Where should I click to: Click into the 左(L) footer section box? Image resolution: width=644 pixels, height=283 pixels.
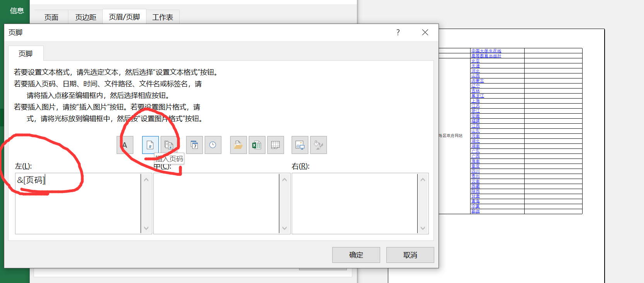point(78,203)
